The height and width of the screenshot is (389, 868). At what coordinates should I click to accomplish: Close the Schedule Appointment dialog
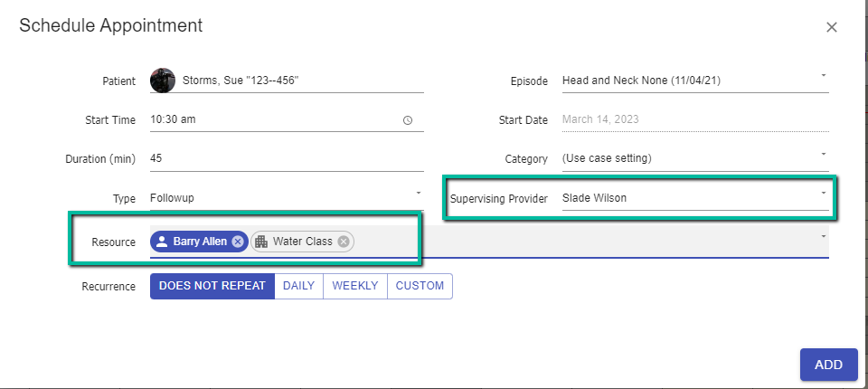(832, 27)
